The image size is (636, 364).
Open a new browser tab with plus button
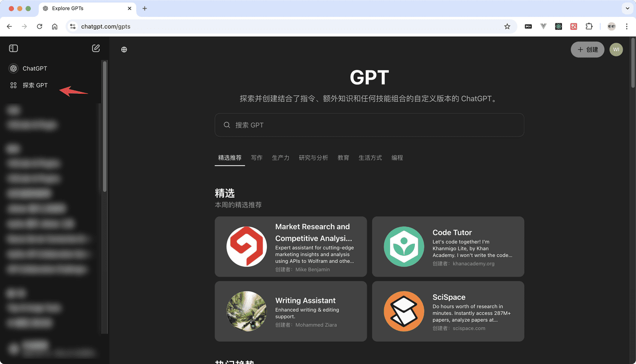[x=145, y=8]
